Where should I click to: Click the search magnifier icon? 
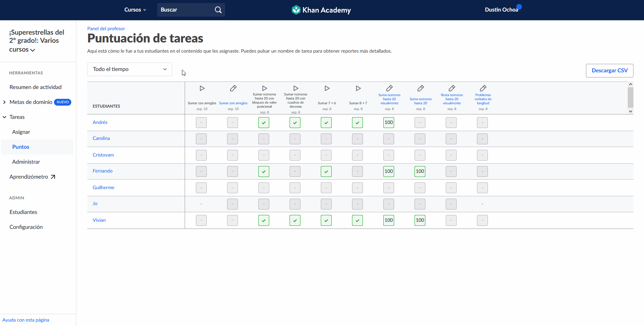218,10
